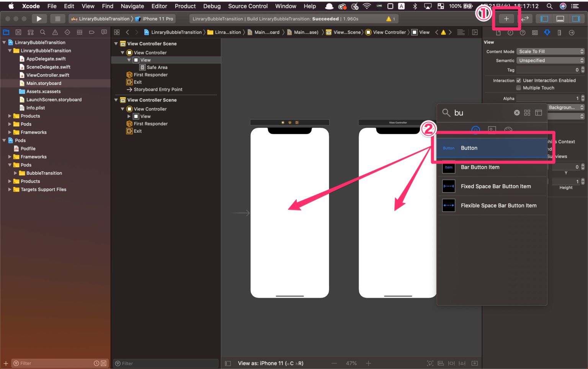Collapse the first View Controller Scene
Image resolution: width=588 pixels, height=369 pixels.
coord(116,44)
